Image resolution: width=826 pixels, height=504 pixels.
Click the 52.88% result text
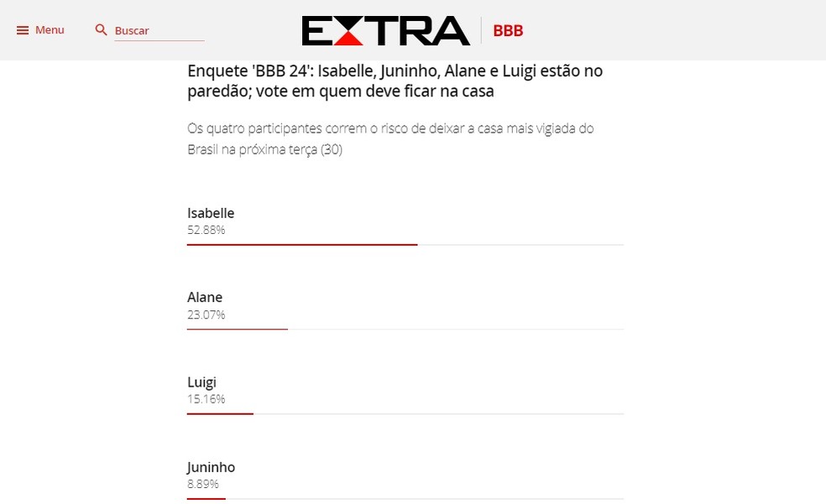pyautogui.click(x=206, y=229)
